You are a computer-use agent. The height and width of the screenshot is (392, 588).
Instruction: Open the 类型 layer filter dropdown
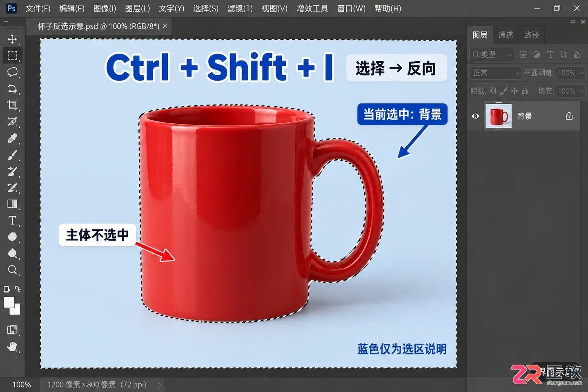point(492,55)
